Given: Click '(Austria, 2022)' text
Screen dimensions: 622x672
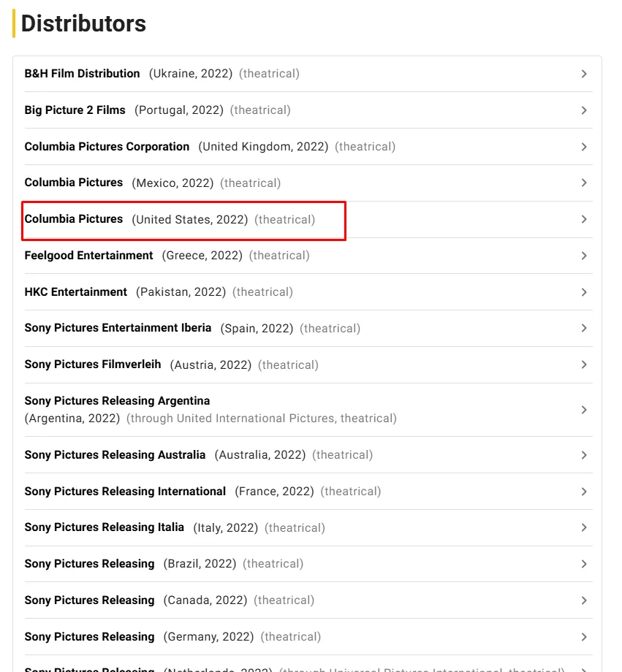Looking at the screenshot, I should point(211,364).
